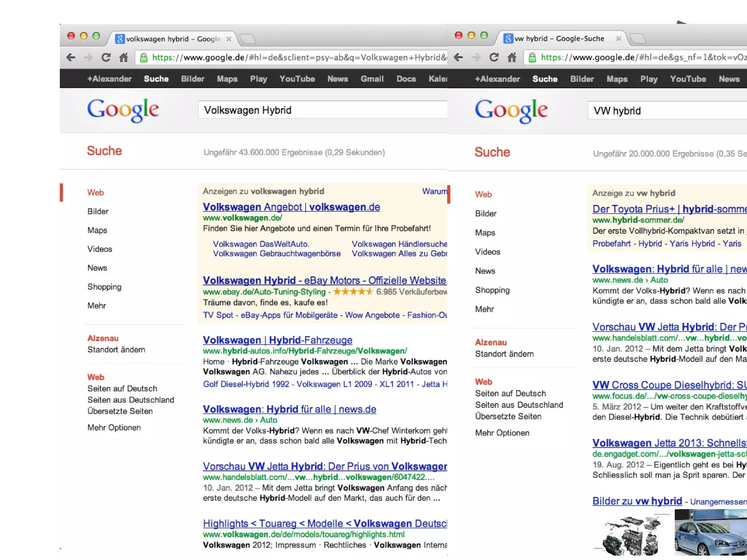Open 'Volkswagen | Hybrid-Fahrzeuge' result
747x560 pixels.
click(278, 340)
